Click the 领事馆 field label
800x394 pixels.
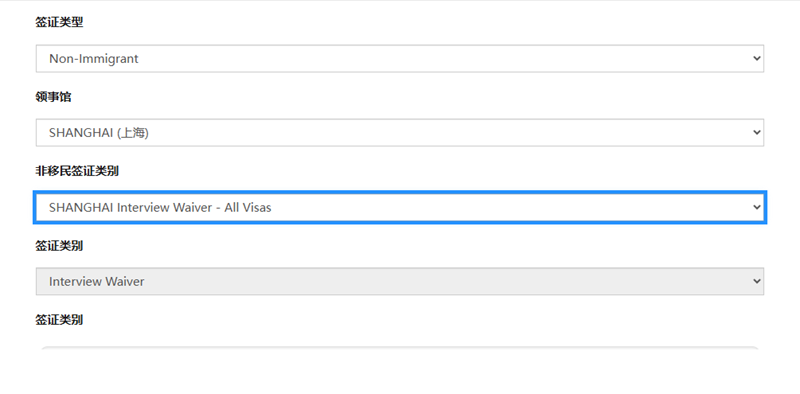pos(53,97)
